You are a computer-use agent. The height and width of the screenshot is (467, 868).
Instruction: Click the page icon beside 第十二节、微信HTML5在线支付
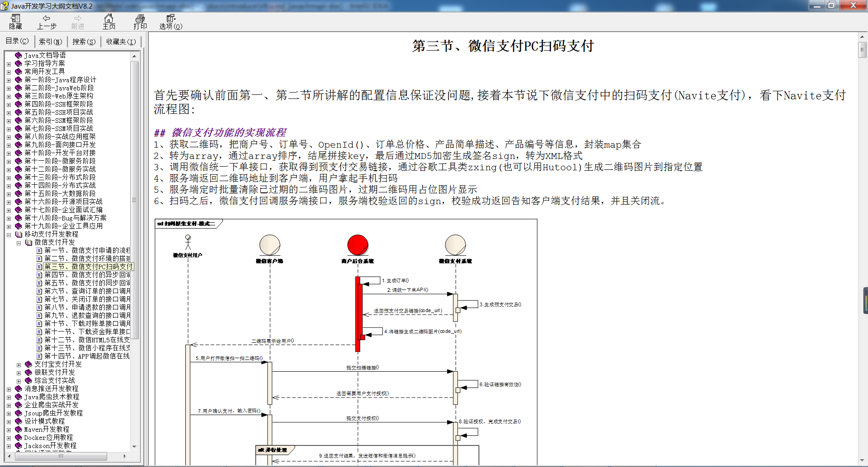point(39,340)
